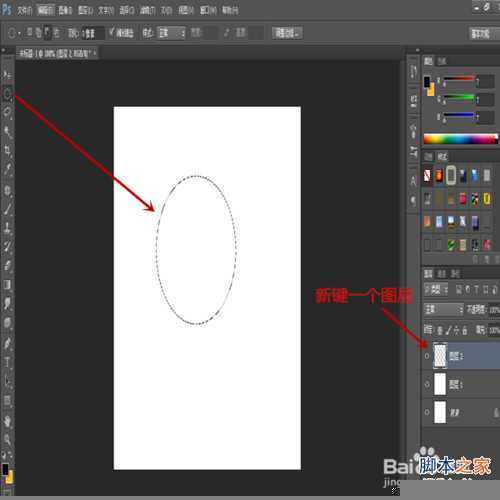This screenshot has height=500, width=500.
Task: Choose the Intersect with Selection mode icon
Action: [x=57, y=32]
